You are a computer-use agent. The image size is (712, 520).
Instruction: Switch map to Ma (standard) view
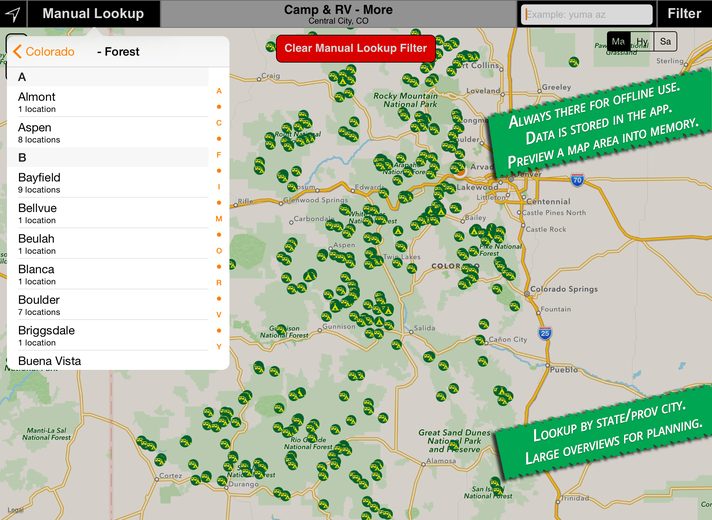(618, 41)
